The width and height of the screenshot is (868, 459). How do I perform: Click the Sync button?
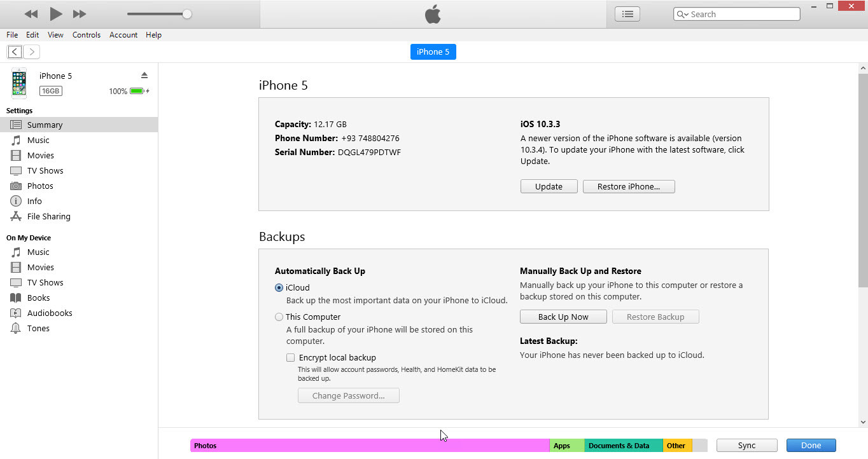(747, 446)
